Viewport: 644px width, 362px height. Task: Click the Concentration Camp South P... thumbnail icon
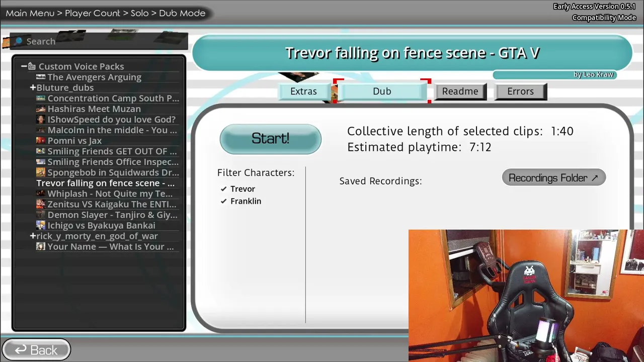coord(41,98)
